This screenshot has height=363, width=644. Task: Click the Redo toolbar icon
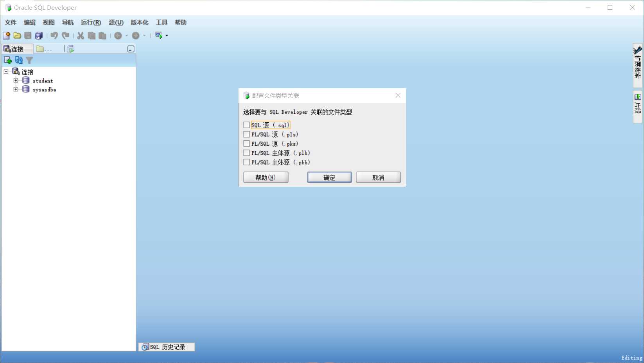[65, 36]
